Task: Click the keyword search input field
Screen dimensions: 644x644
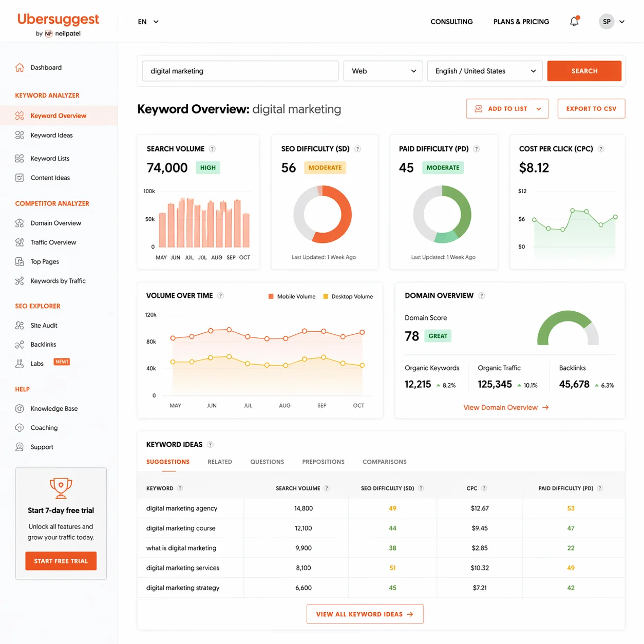Action: click(x=240, y=71)
